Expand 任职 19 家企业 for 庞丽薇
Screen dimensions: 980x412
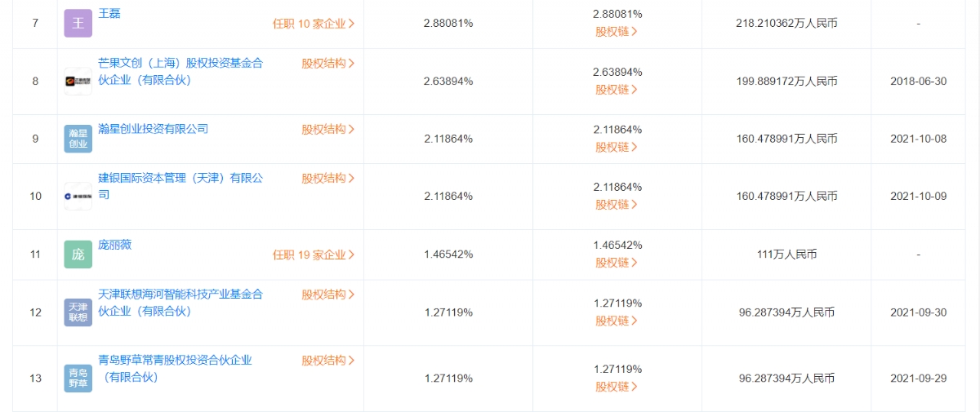(314, 255)
